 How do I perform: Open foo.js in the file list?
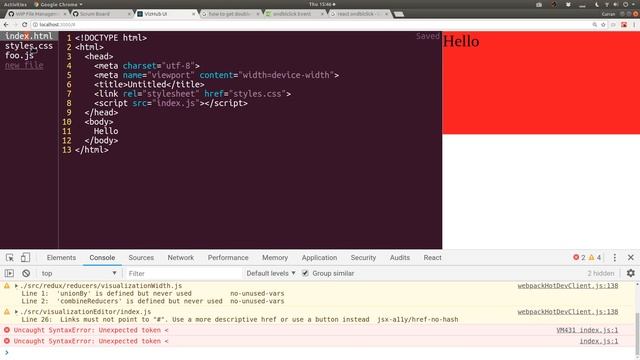19,56
